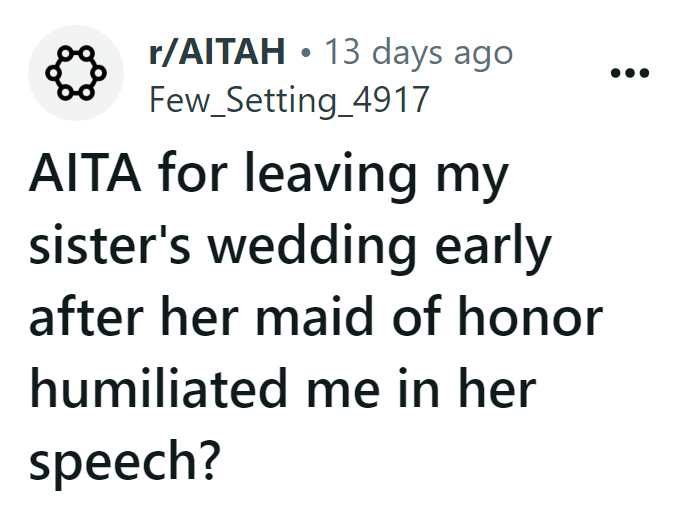Open the three-dot post options menu

(x=630, y=73)
